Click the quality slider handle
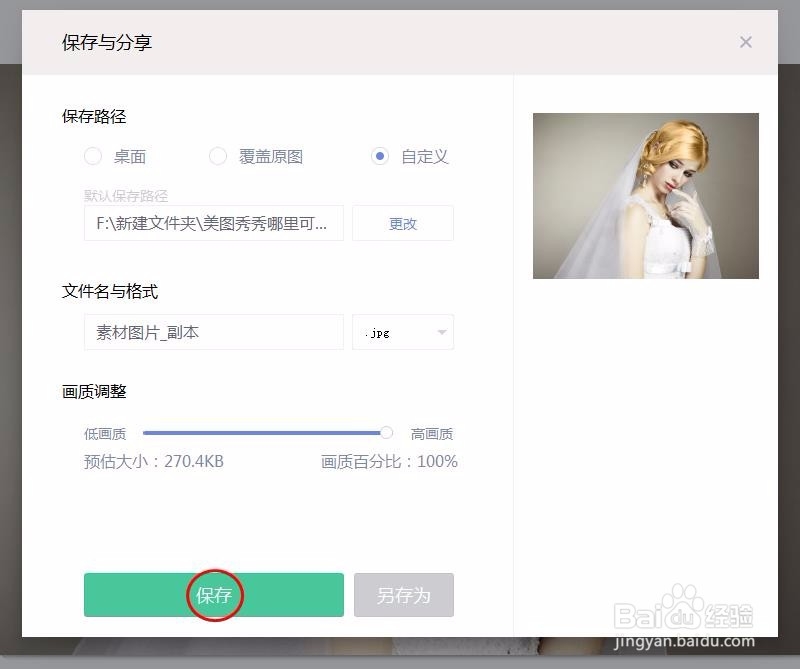The image size is (800, 669). point(386,433)
